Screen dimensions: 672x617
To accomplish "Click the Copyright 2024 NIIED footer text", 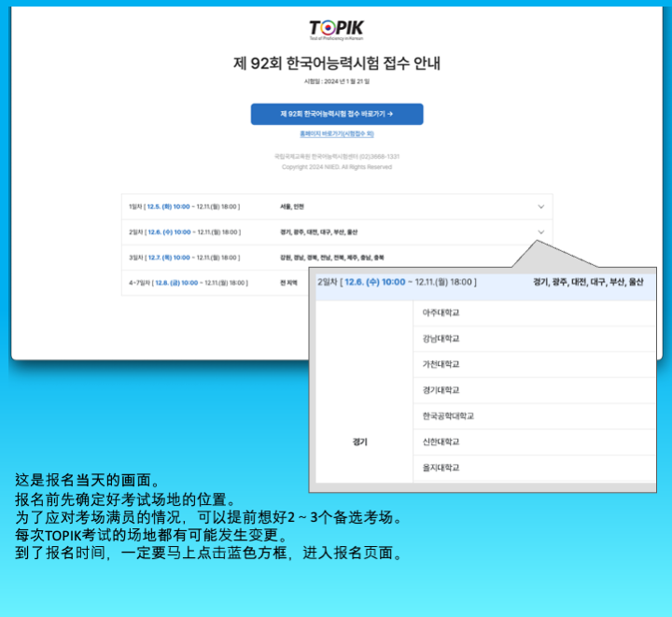I will (x=336, y=167).
